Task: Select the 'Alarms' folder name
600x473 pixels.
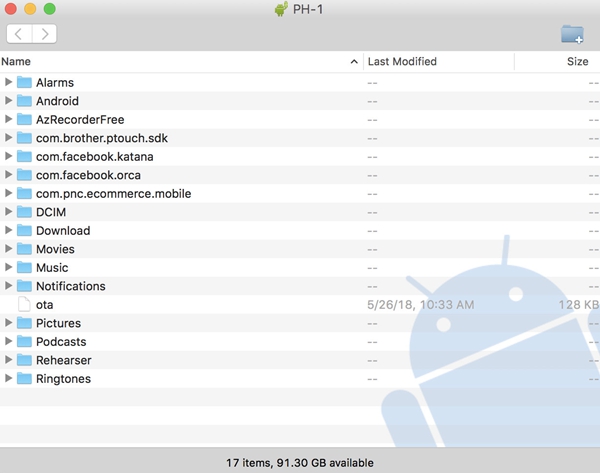Action: click(x=55, y=83)
